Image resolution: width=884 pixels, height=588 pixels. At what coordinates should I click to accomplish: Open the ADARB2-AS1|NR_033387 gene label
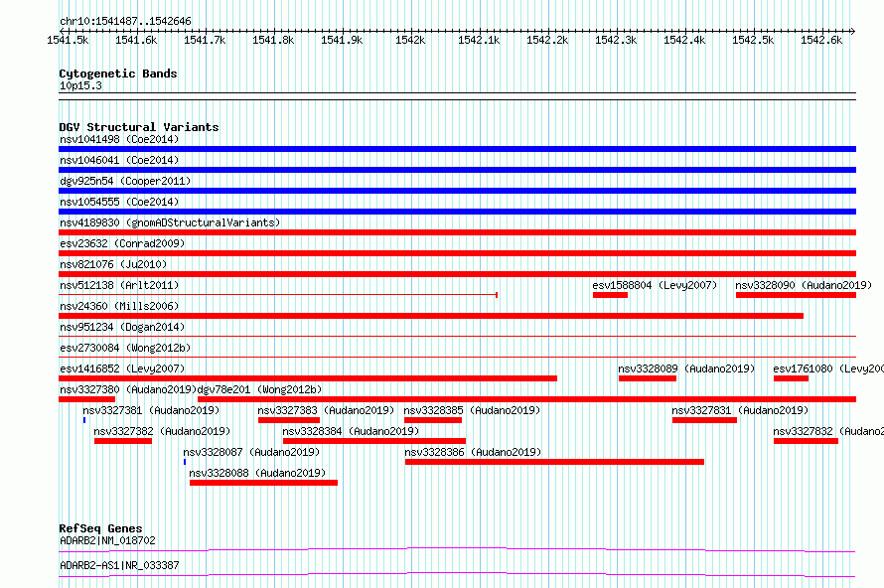119,565
